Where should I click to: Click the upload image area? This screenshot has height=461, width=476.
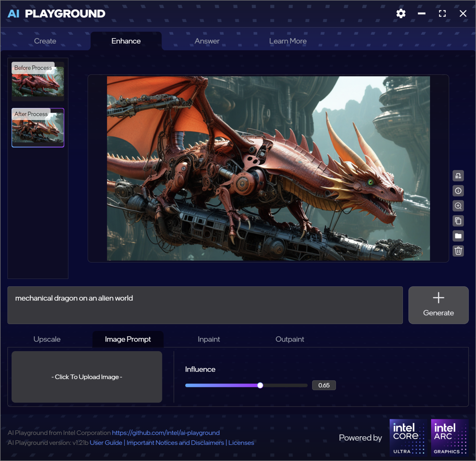coord(86,377)
